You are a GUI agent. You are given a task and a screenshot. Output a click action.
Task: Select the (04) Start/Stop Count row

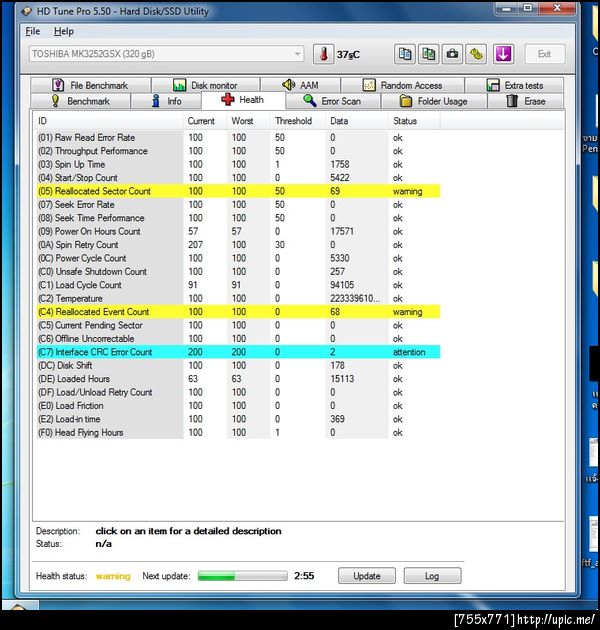coord(238,178)
